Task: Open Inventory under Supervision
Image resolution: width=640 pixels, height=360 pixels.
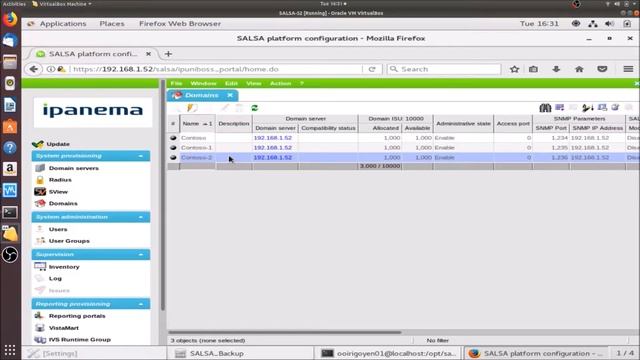Action: pyautogui.click(x=64, y=267)
